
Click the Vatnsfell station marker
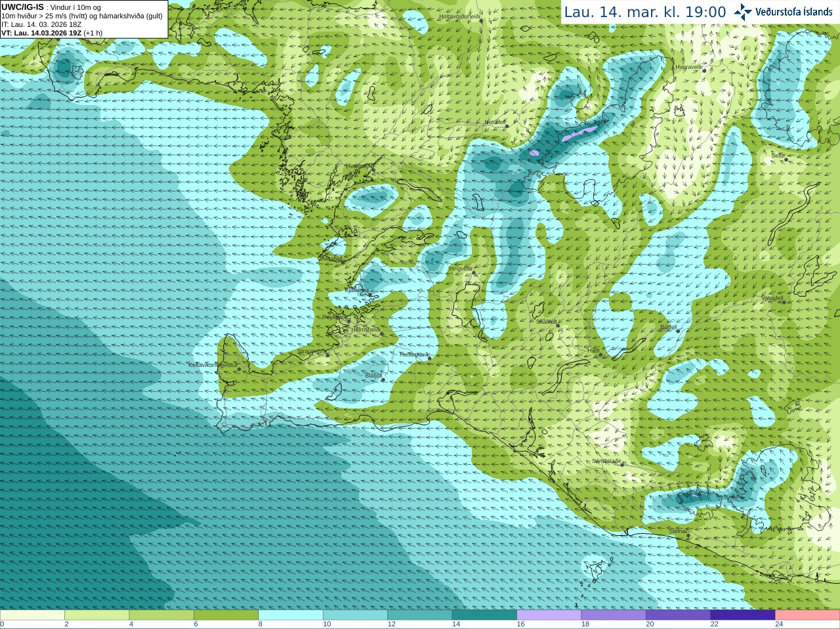[x=784, y=302]
